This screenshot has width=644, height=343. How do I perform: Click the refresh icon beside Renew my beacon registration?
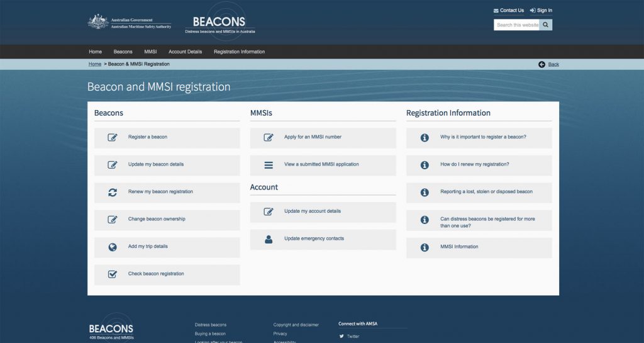coord(113,193)
